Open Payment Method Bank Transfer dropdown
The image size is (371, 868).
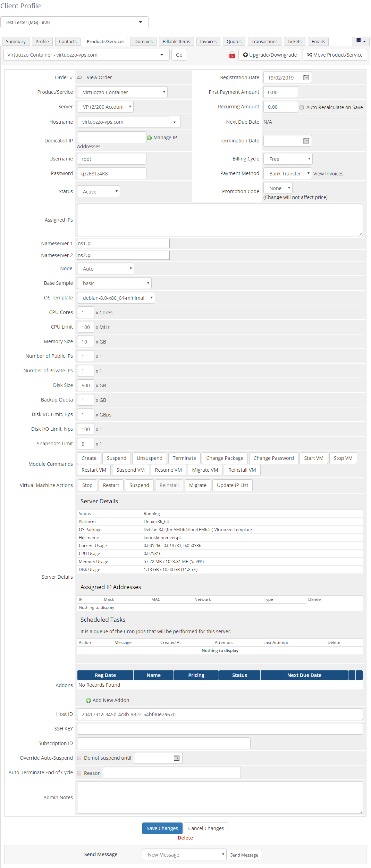(287, 173)
